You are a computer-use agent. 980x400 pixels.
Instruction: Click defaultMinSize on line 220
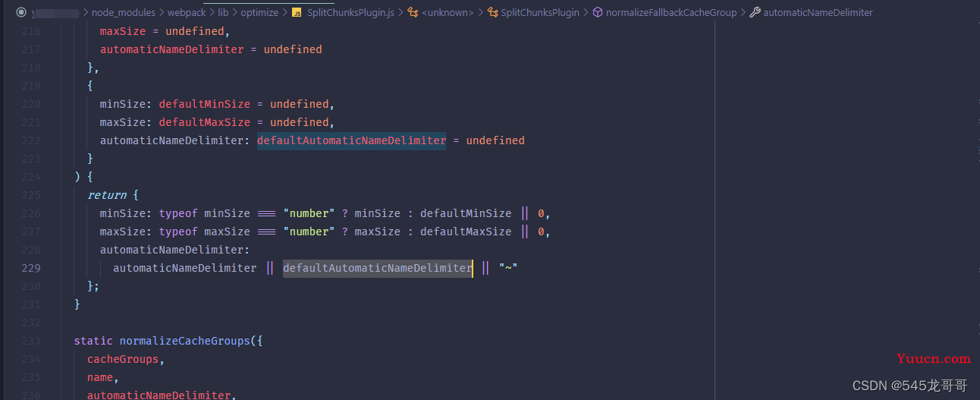click(x=204, y=104)
